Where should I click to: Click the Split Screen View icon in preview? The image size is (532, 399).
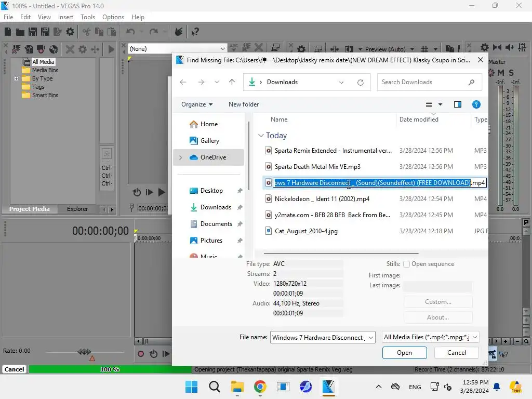pyautogui.click(x=349, y=49)
